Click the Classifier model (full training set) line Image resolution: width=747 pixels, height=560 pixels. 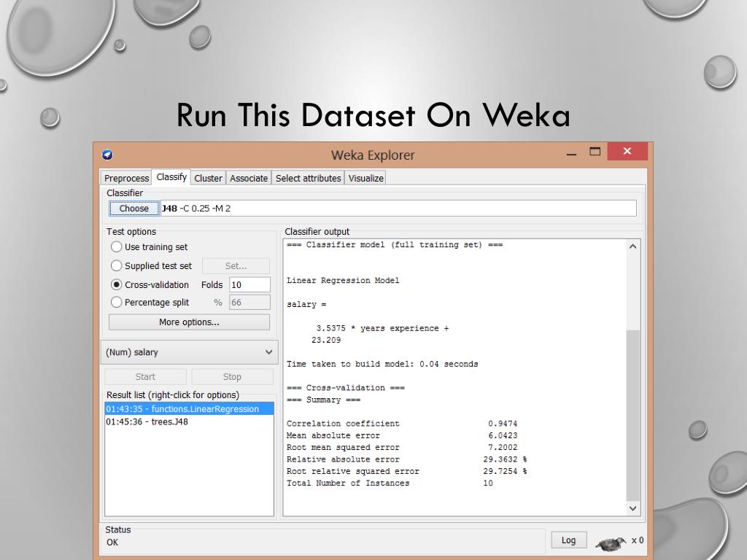coord(395,245)
